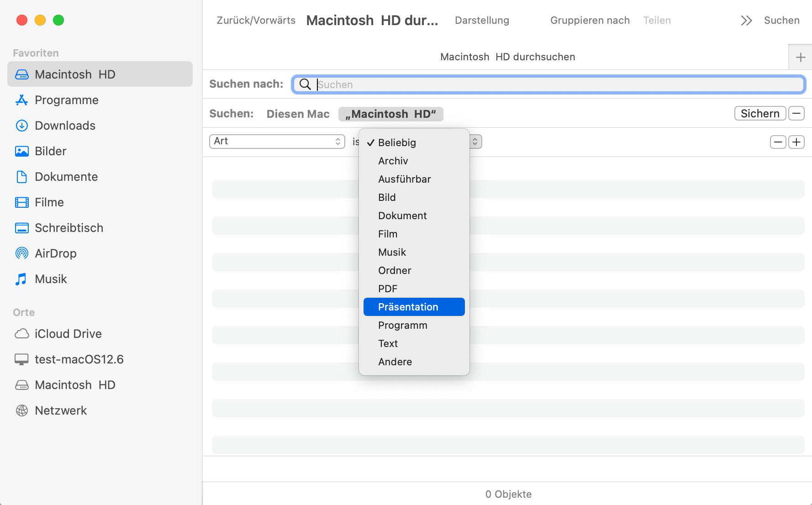The width and height of the screenshot is (812, 505).
Task: Click into the Suchen text field
Action: click(557, 84)
